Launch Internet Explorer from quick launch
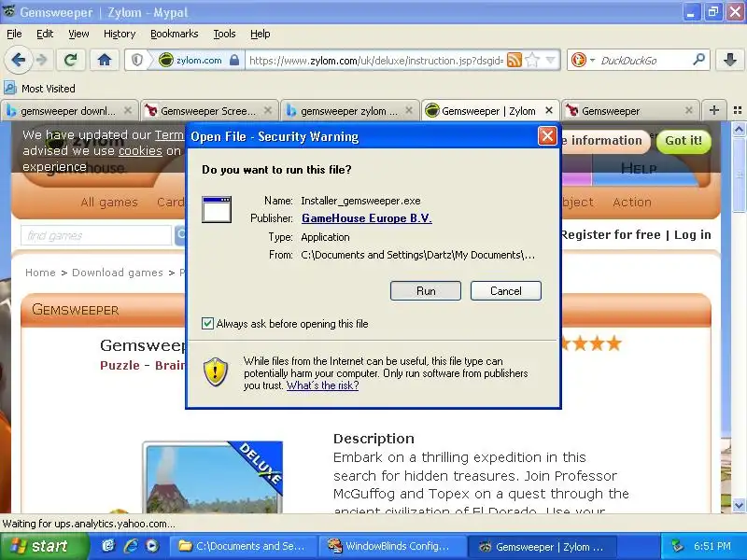 coord(131,546)
